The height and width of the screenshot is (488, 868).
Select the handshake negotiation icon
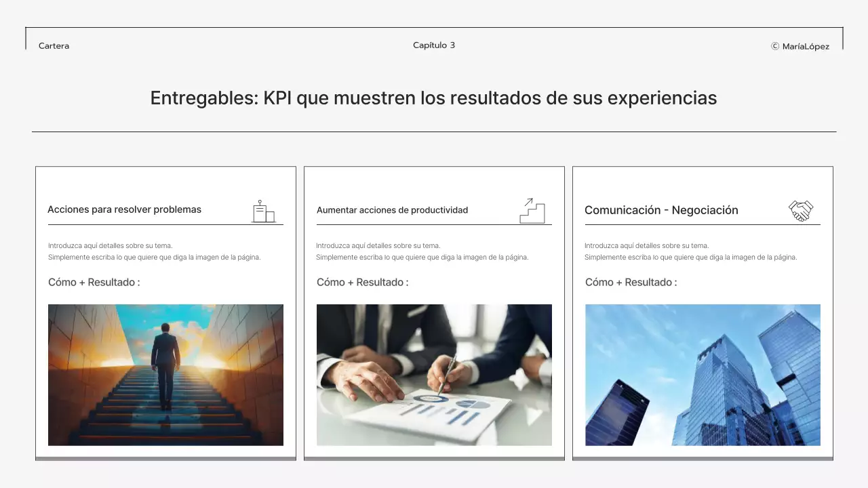(800, 210)
